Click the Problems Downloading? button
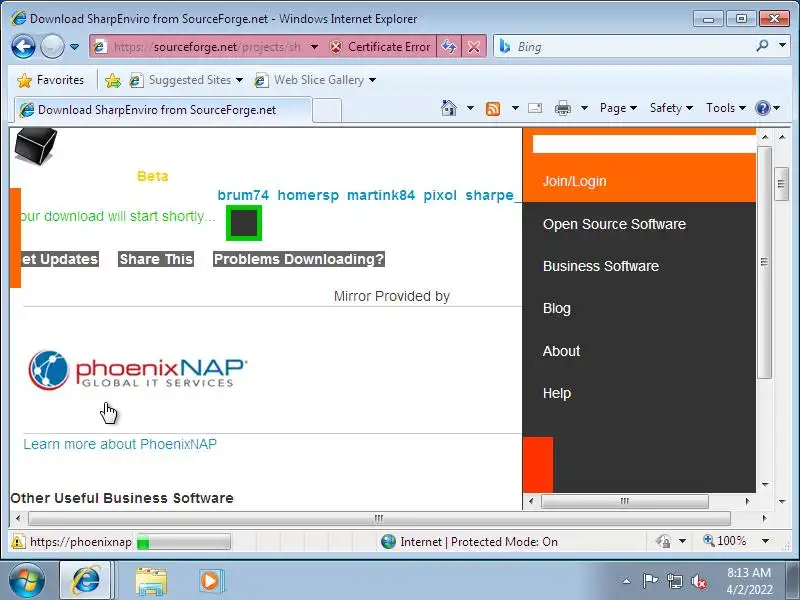 tap(298, 259)
